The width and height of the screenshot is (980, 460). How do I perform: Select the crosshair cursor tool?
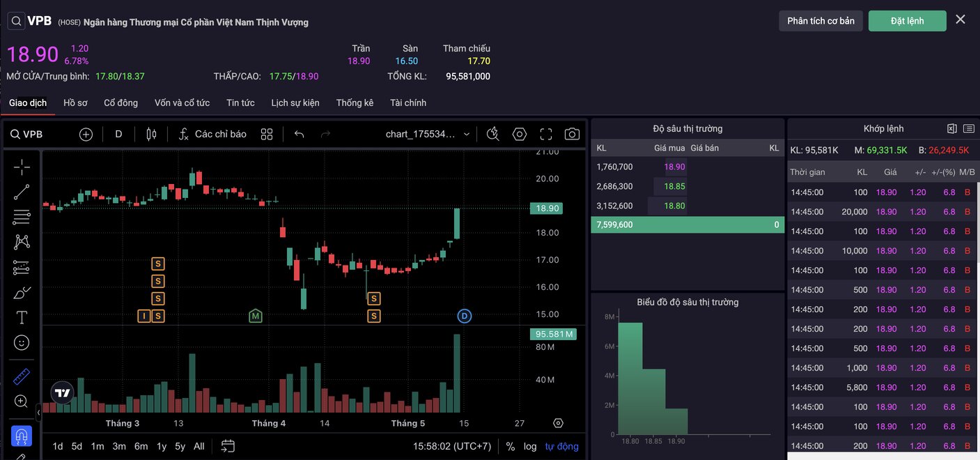tap(22, 167)
